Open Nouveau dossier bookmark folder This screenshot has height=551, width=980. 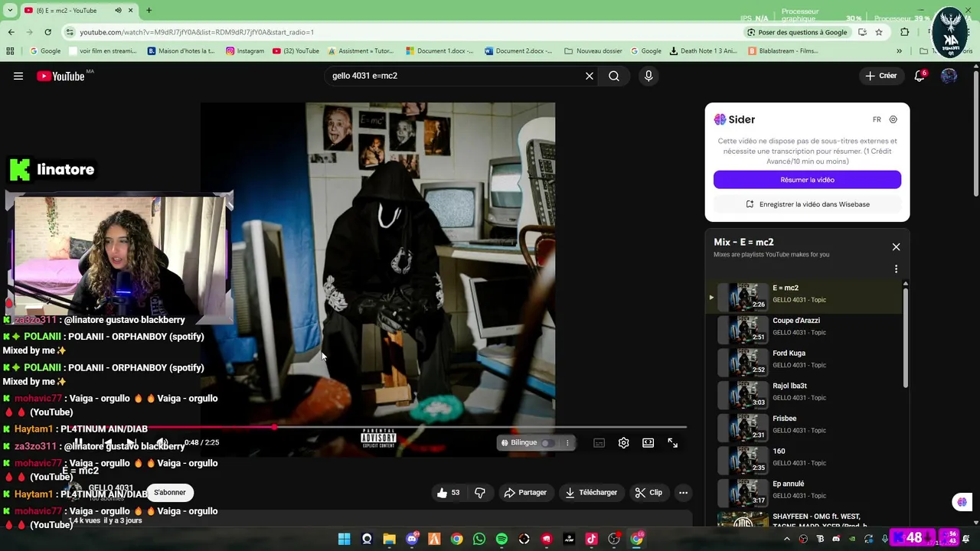tap(593, 51)
